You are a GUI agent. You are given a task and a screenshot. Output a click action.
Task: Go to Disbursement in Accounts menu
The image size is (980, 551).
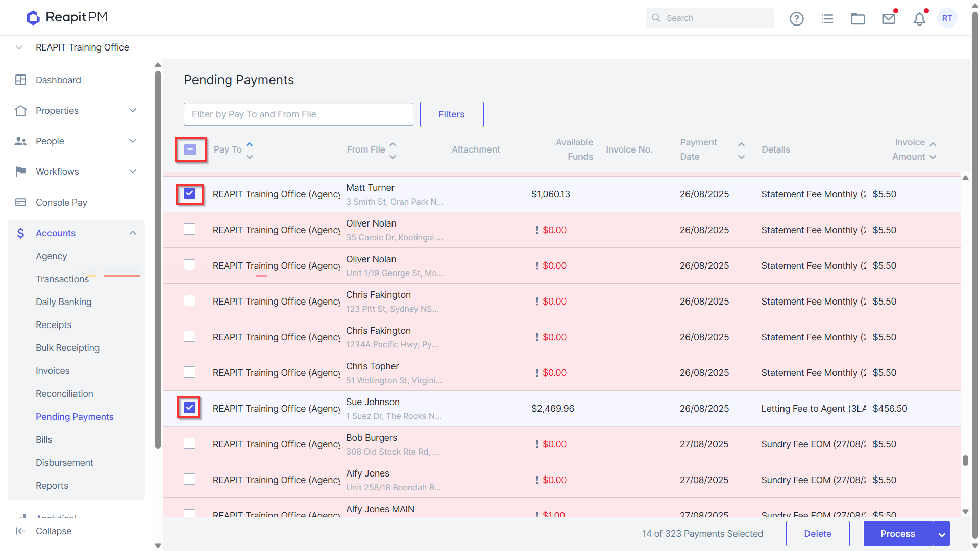[x=64, y=462]
